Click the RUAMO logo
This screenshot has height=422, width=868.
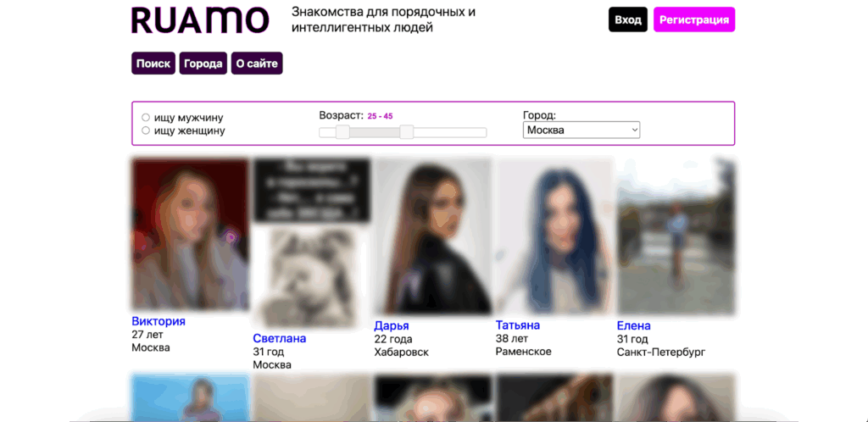(x=200, y=20)
